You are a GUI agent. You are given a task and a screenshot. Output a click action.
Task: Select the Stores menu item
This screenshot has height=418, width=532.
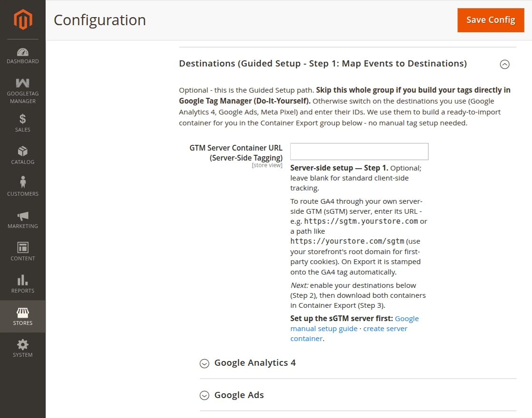(23, 316)
